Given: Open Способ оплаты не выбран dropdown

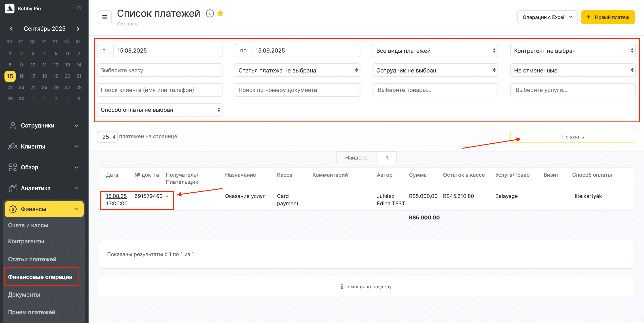Looking at the screenshot, I should tap(159, 110).
